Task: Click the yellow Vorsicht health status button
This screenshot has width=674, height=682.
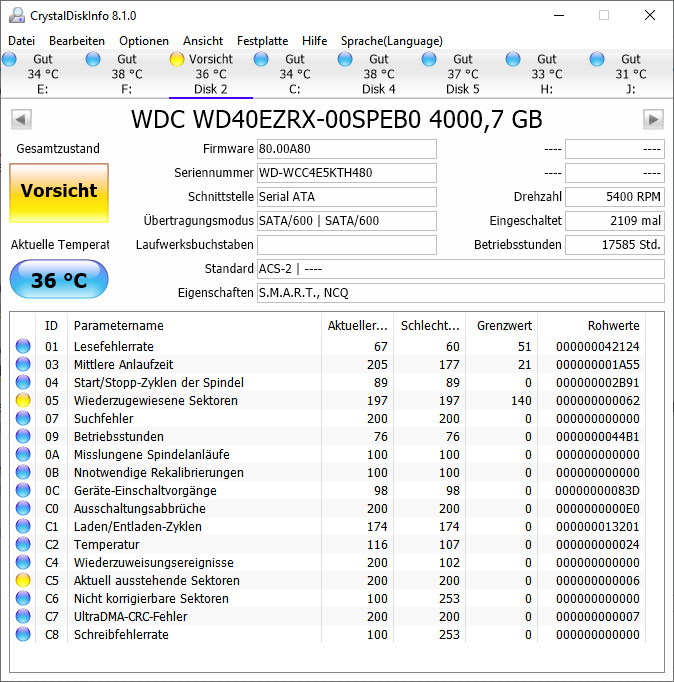Action: [59, 193]
